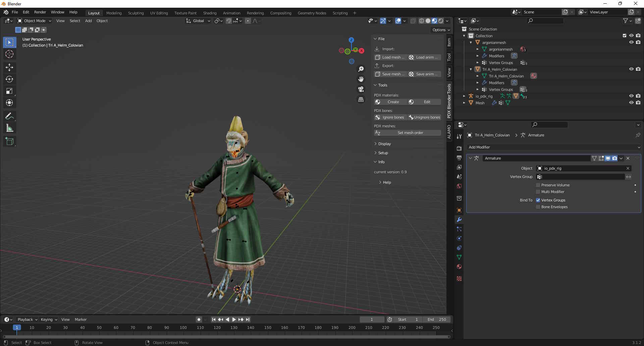Toggle camera view in viewport

tap(361, 89)
